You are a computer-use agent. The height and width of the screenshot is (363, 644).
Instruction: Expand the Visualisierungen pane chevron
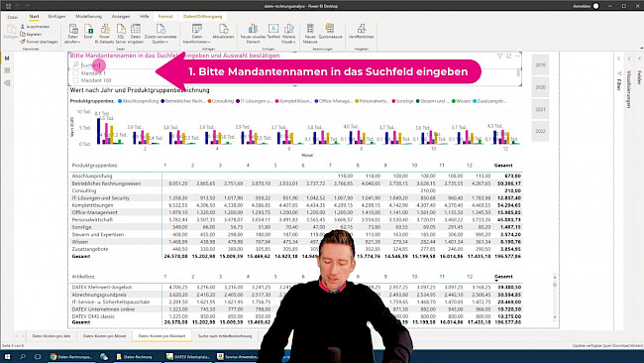(629, 59)
